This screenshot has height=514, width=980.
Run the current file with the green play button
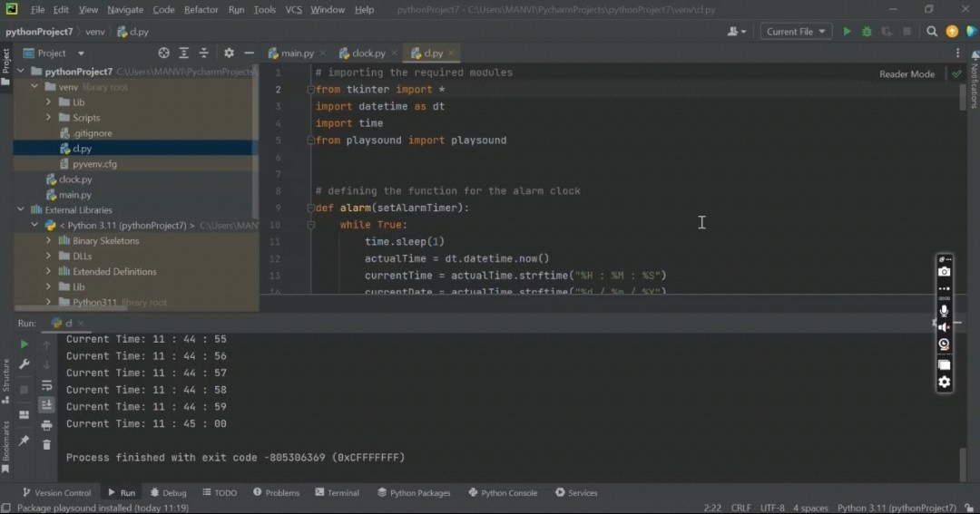click(847, 32)
